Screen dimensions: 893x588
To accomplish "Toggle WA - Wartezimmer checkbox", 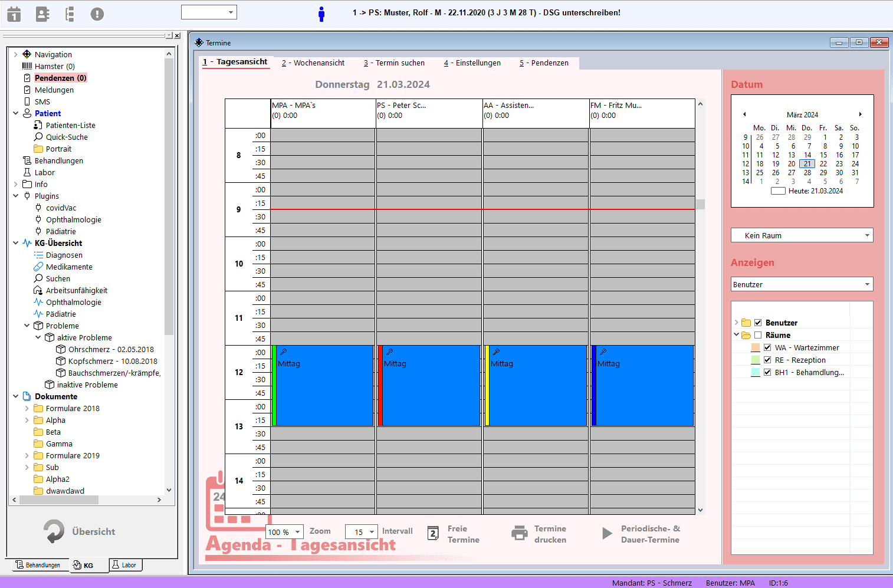I will coord(767,347).
